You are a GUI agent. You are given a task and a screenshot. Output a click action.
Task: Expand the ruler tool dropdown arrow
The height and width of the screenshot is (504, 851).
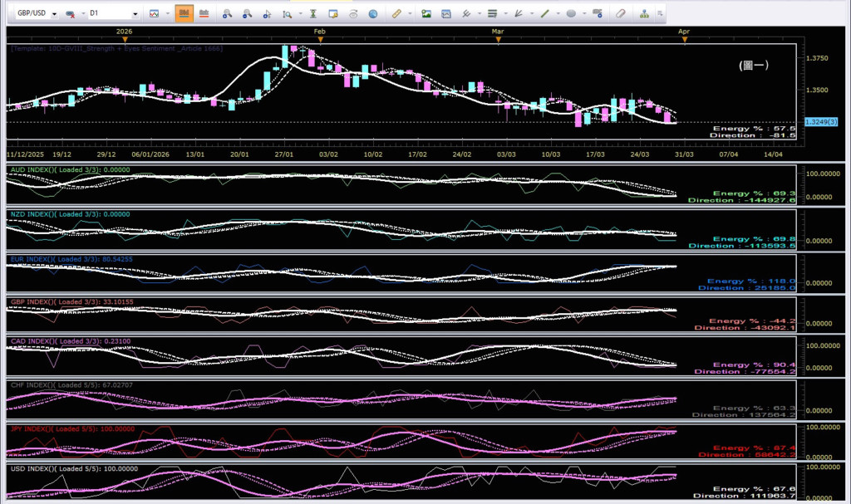point(408,14)
